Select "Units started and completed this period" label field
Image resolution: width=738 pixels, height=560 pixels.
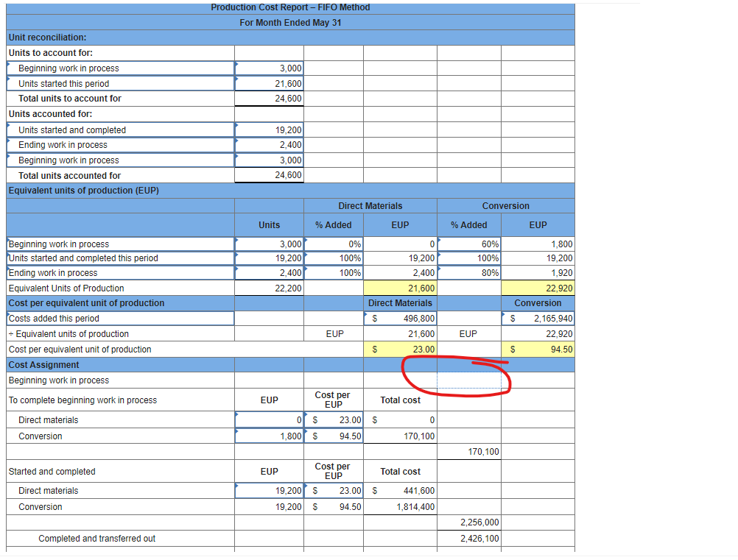tap(121, 258)
